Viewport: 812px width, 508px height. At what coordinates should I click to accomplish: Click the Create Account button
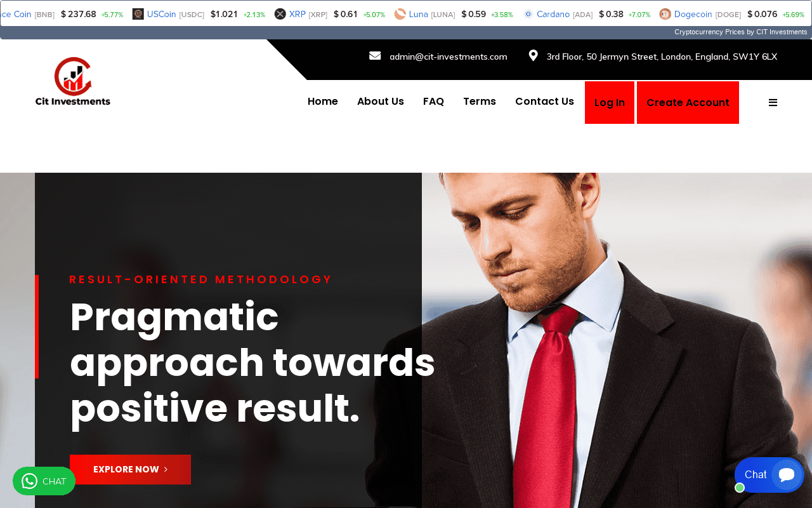pos(688,103)
